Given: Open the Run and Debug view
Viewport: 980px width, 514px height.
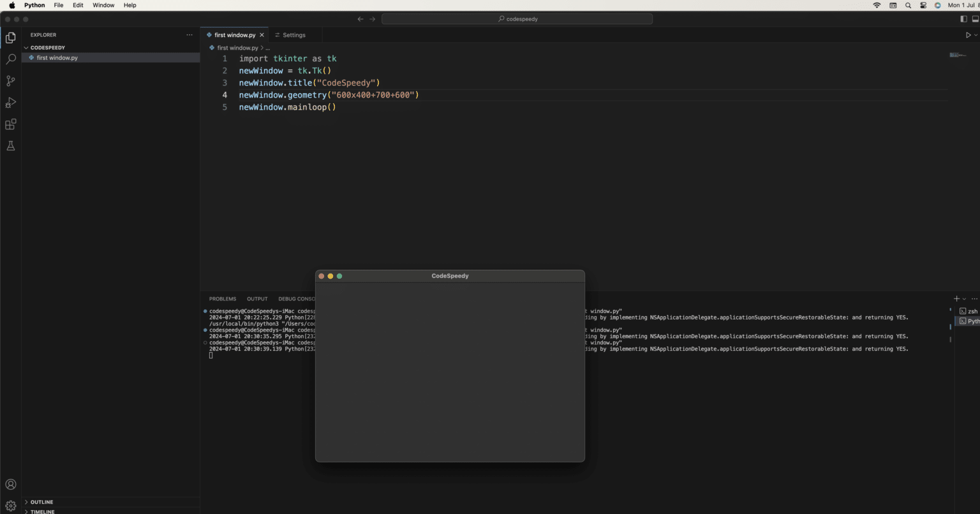Looking at the screenshot, I should 10,102.
